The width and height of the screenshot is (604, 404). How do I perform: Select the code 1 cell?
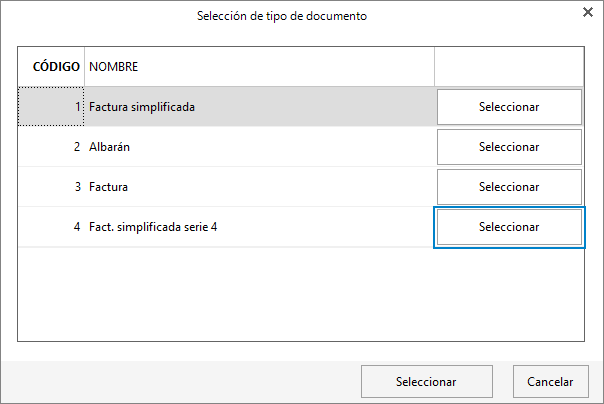pyautogui.click(x=51, y=107)
